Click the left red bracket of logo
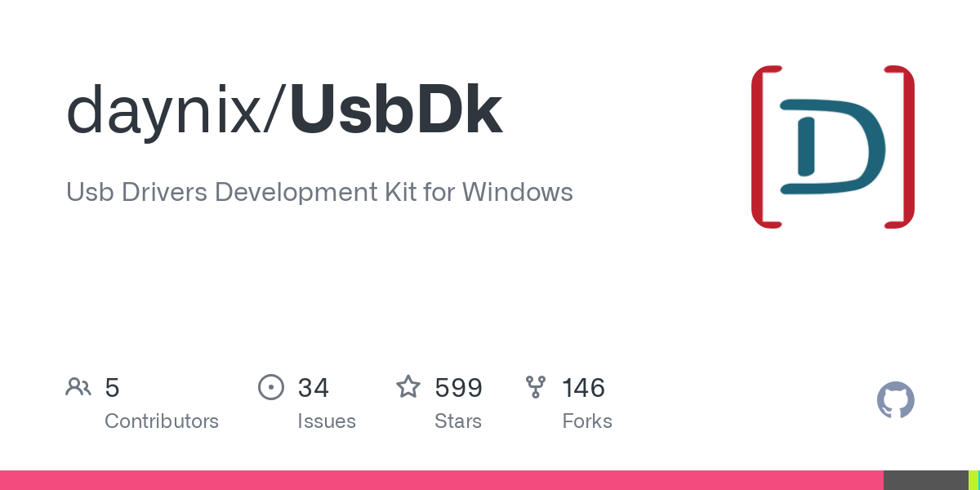The image size is (980, 490). [764, 146]
